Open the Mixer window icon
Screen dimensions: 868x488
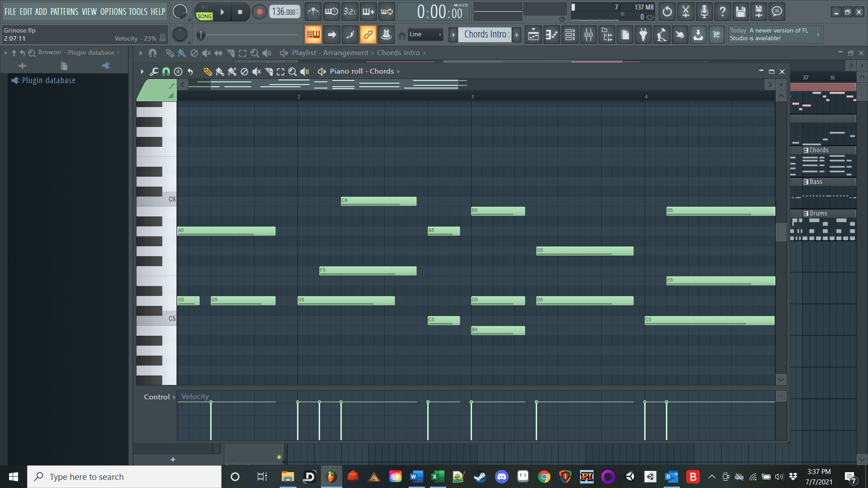click(588, 35)
